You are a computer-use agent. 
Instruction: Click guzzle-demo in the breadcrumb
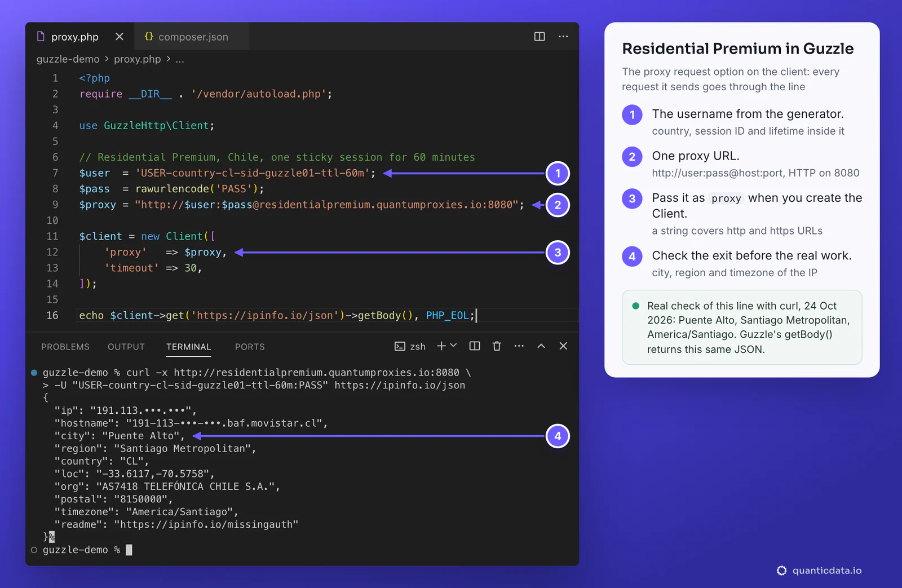pos(68,59)
